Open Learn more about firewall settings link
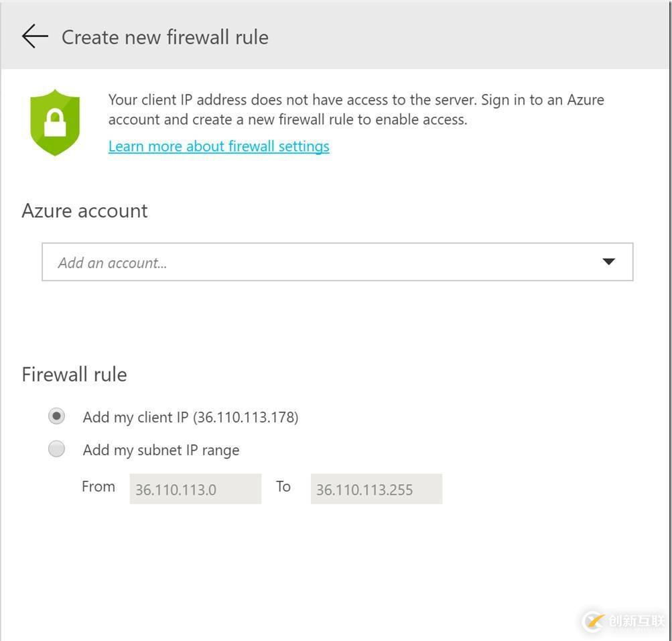Image resolution: width=672 pixels, height=641 pixels. pyautogui.click(x=218, y=146)
